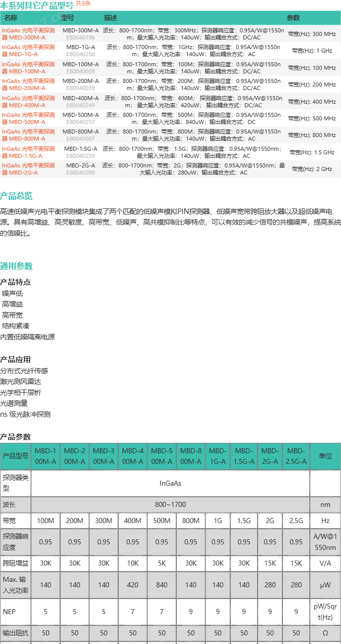Screen dimensions: 341x644
Task: Select the 产品特点 subheading
Action: coord(15,282)
